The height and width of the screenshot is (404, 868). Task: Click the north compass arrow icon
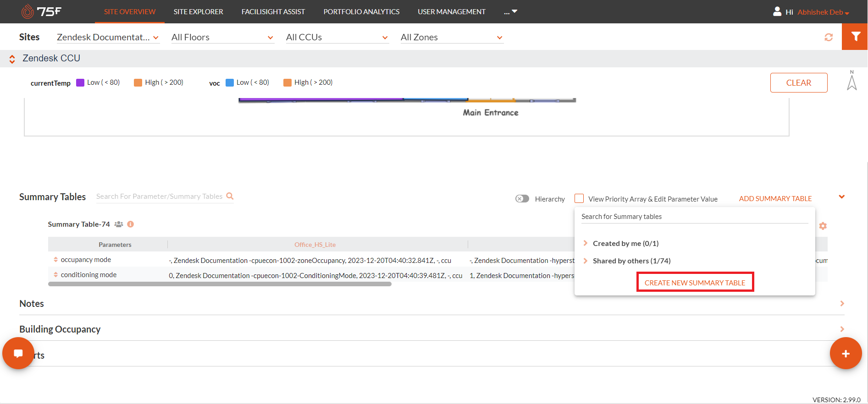tap(852, 80)
